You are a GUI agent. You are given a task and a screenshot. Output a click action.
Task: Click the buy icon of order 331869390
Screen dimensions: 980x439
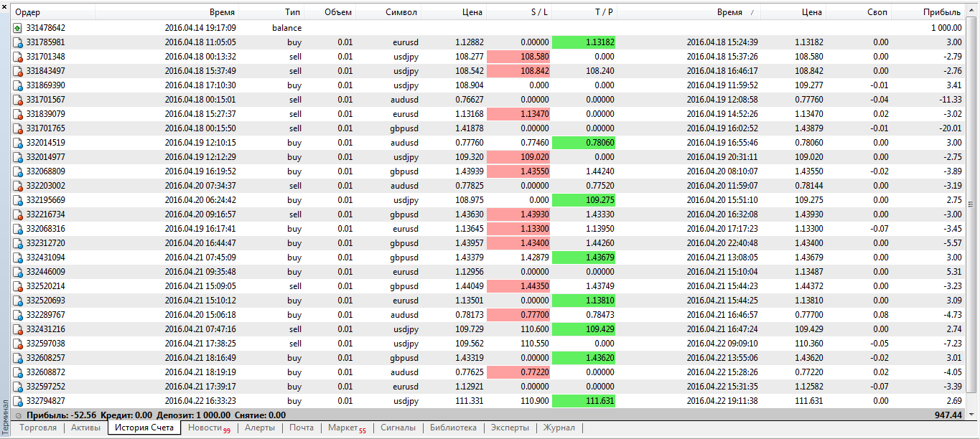click(x=18, y=85)
